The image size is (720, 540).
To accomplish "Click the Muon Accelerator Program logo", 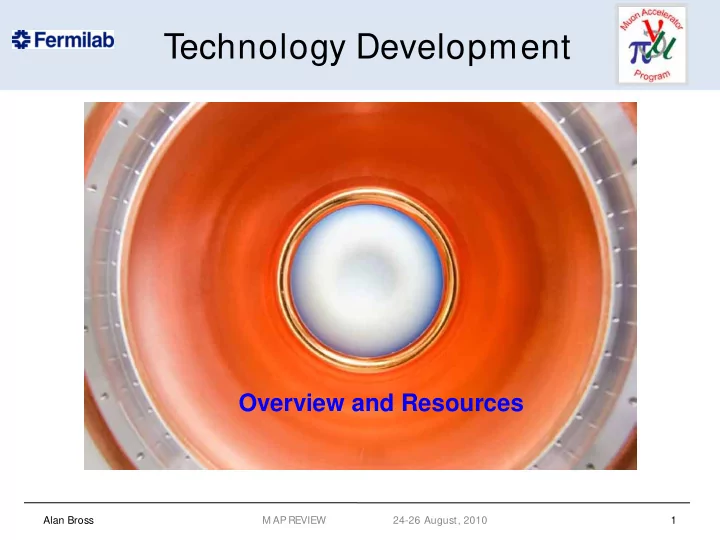I will pyautogui.click(x=652, y=45).
